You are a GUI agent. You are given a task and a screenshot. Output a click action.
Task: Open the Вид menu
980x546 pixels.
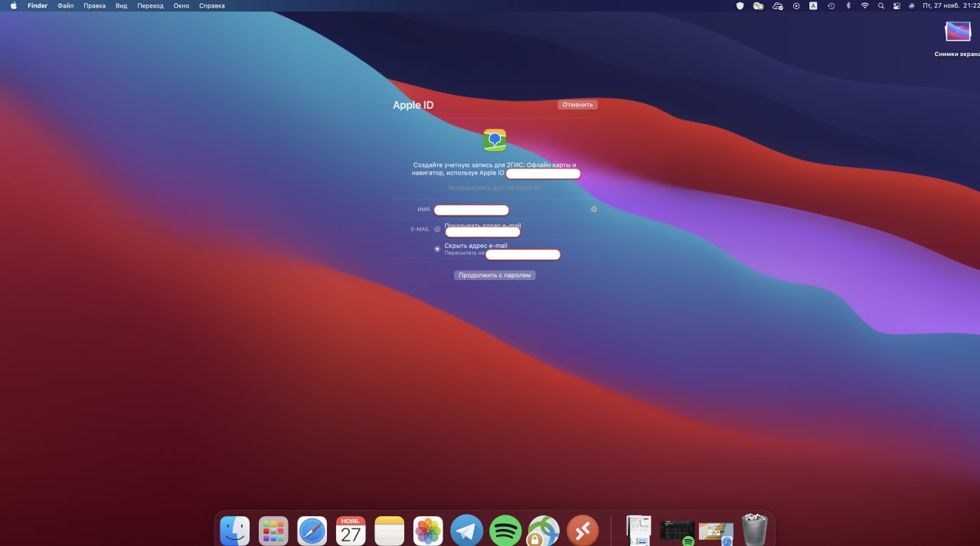click(x=122, y=5)
